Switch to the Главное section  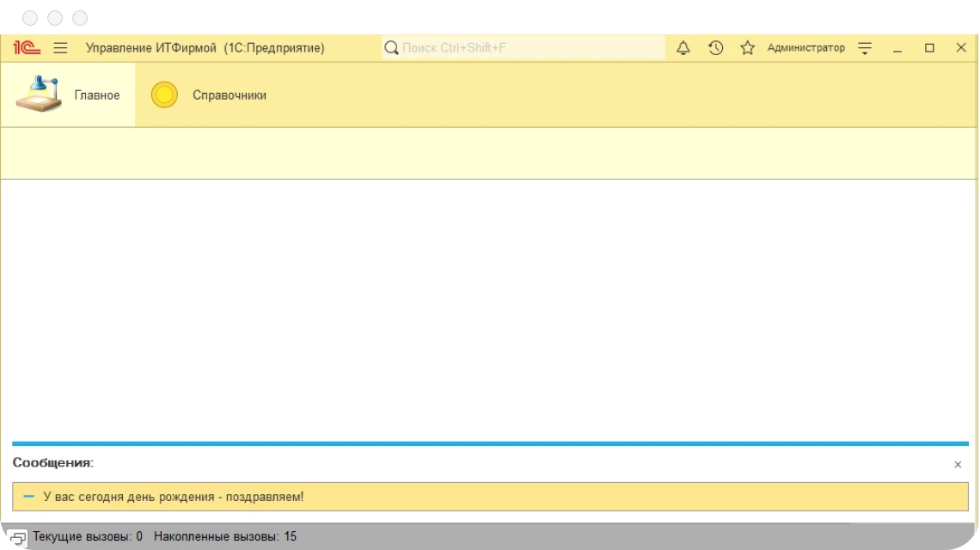[96, 95]
